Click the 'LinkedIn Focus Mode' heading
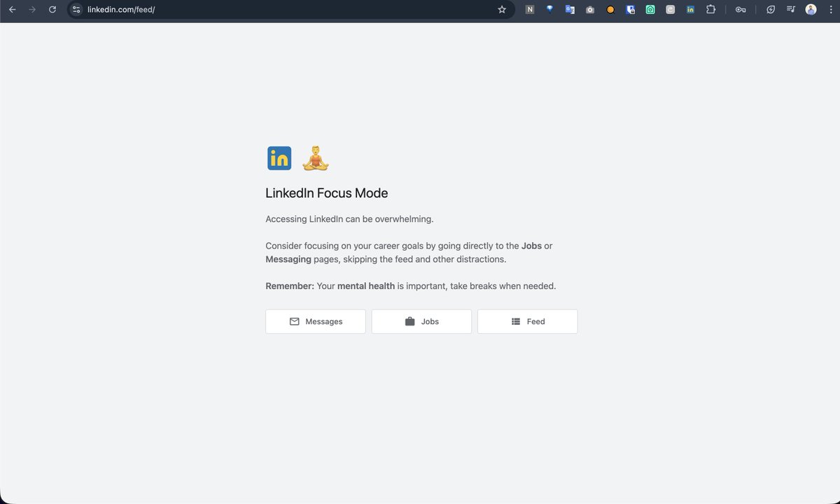The width and height of the screenshot is (840, 504). (x=327, y=193)
